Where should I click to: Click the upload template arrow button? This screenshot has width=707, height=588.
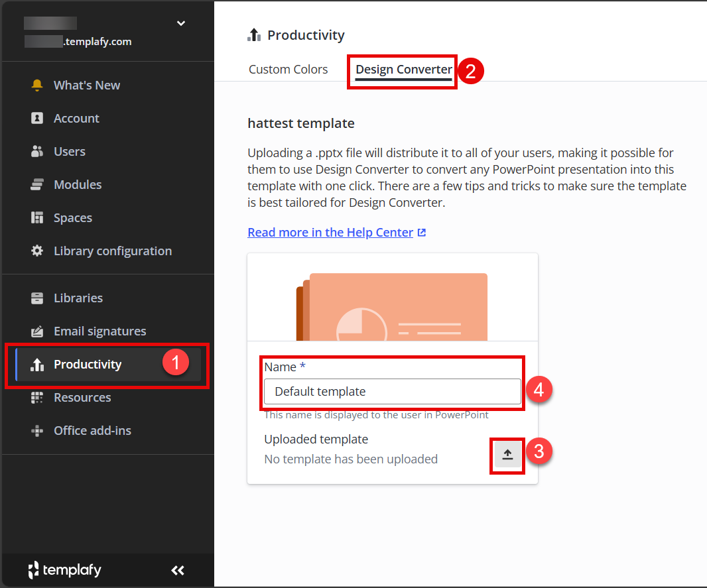pyautogui.click(x=507, y=455)
